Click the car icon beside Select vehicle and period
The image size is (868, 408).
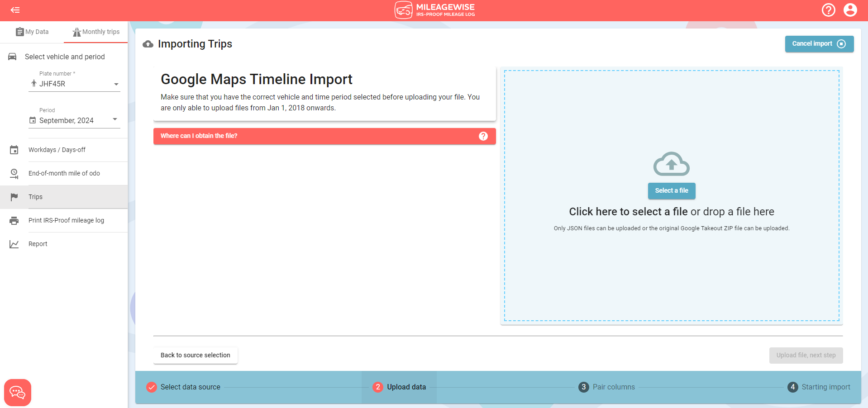(12, 57)
